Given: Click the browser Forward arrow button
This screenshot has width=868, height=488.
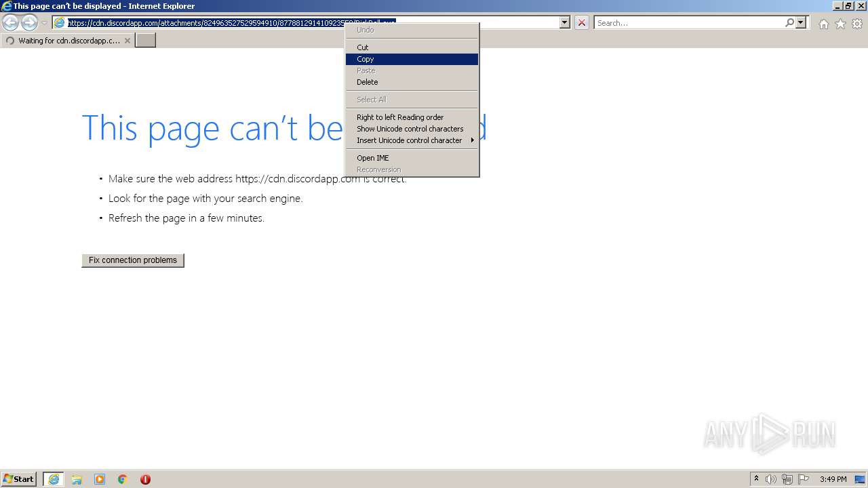Looking at the screenshot, I should click(x=29, y=23).
